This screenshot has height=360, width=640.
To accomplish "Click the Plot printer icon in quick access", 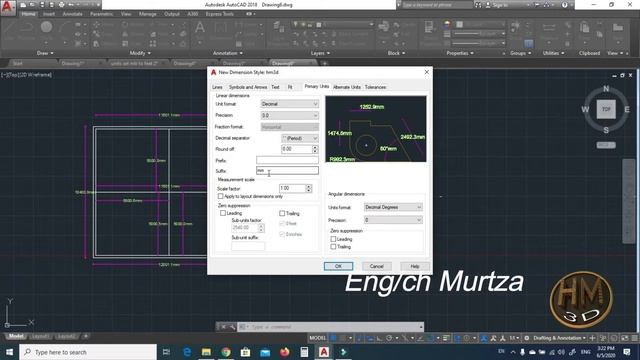I will [x=61, y=5].
